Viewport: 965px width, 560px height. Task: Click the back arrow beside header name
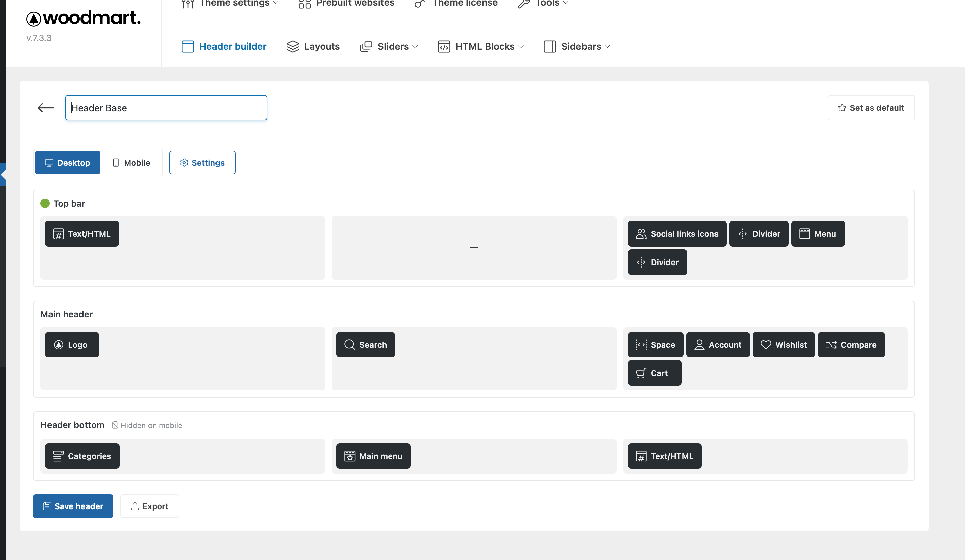(45, 108)
